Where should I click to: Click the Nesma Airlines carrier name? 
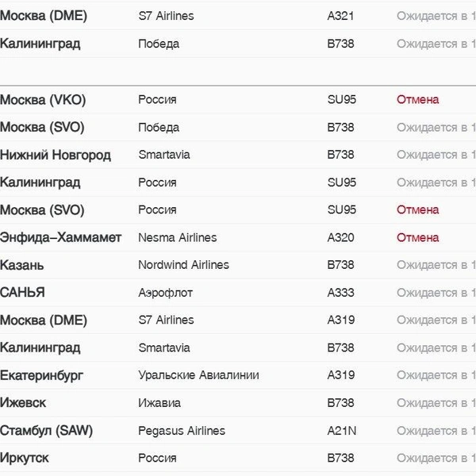(x=177, y=237)
